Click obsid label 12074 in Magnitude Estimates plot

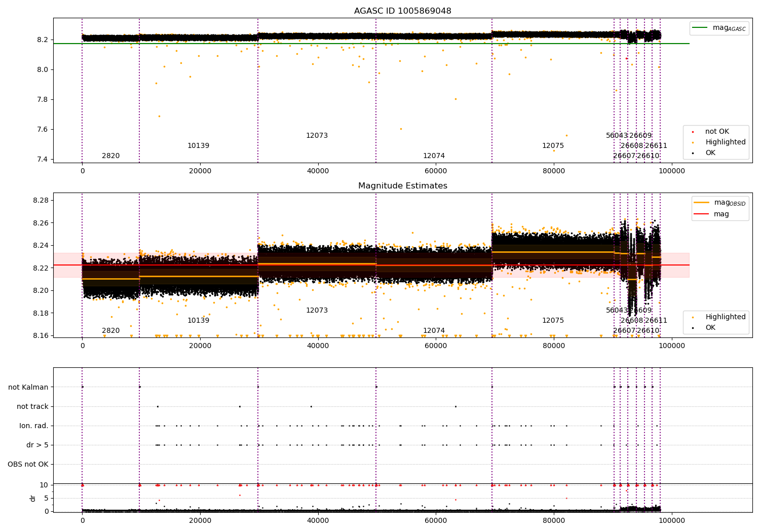coord(434,331)
